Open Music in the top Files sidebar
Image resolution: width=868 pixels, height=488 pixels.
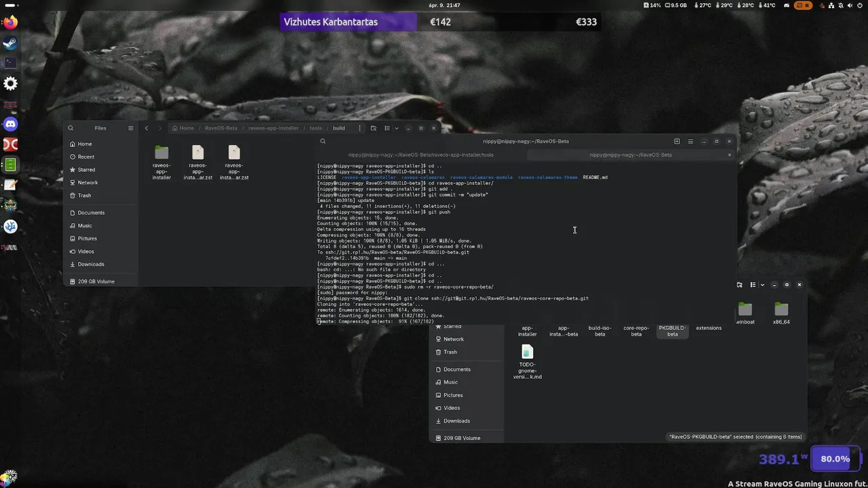point(101,226)
